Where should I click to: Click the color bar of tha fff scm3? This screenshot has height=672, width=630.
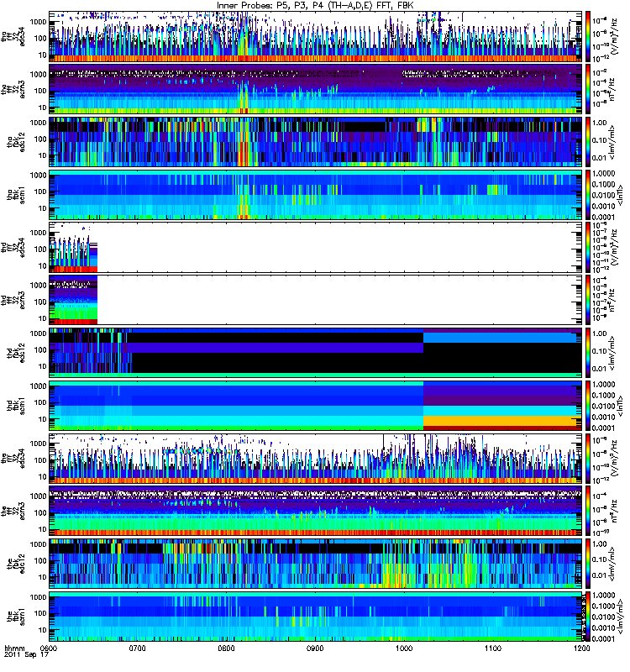588,89
